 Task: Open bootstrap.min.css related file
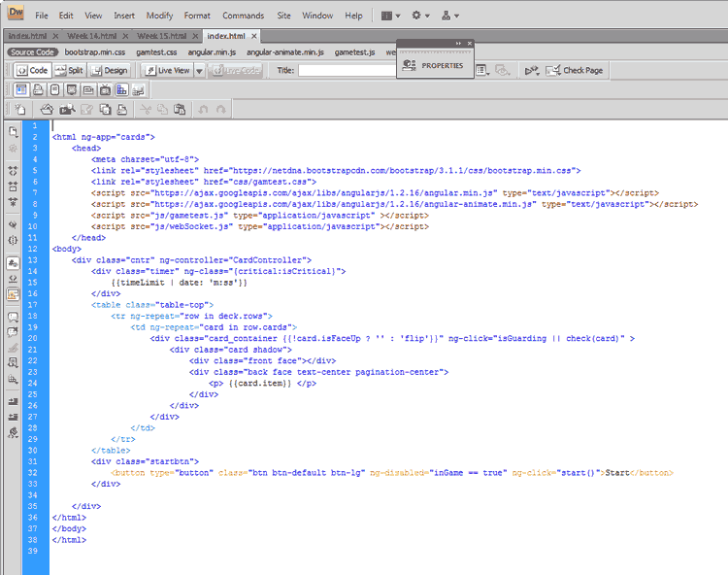[x=95, y=52]
